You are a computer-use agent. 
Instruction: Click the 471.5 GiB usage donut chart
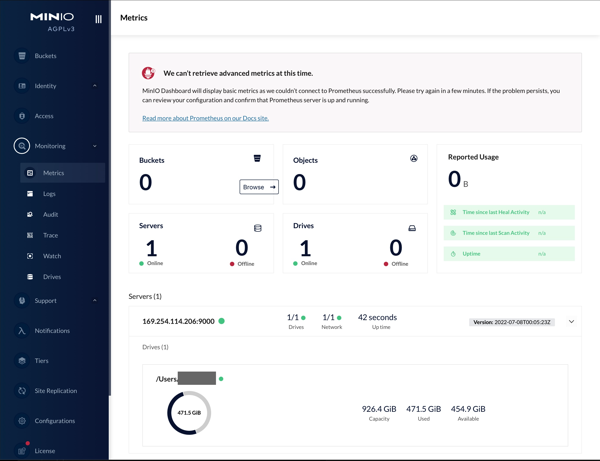[x=189, y=413]
